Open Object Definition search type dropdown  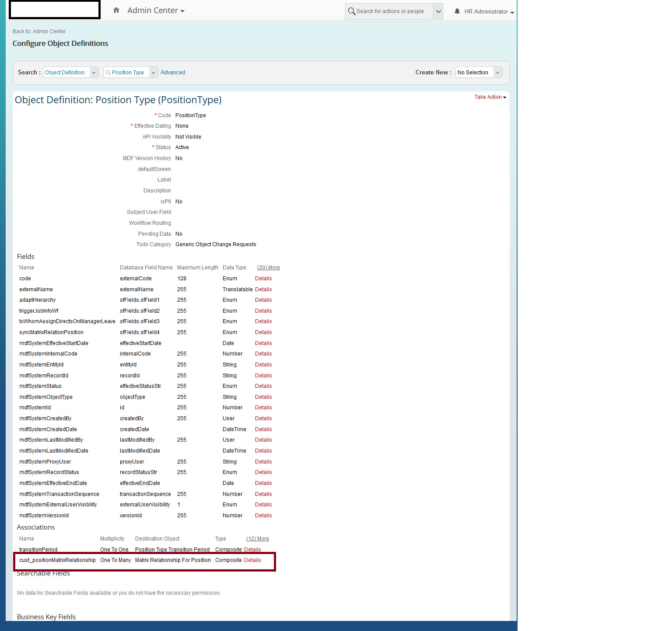click(94, 73)
